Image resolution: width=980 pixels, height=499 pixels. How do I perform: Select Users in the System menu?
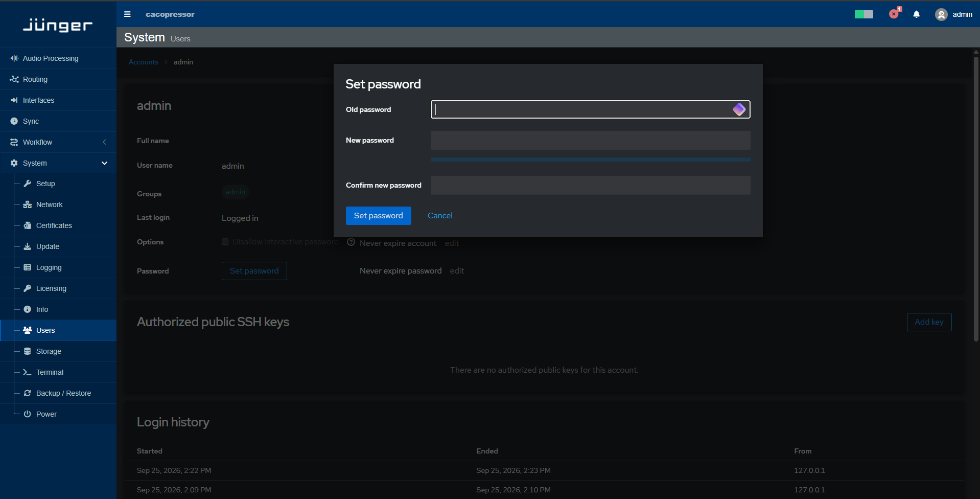click(x=58, y=330)
